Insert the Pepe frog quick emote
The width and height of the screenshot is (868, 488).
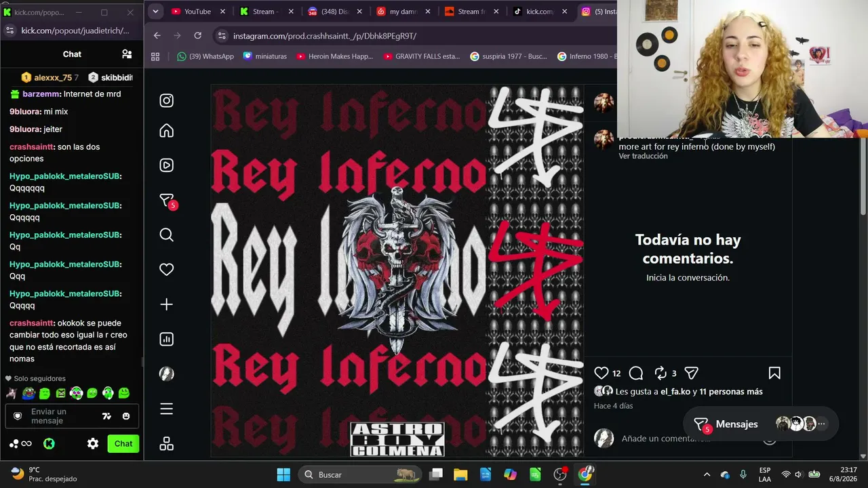coord(28,392)
